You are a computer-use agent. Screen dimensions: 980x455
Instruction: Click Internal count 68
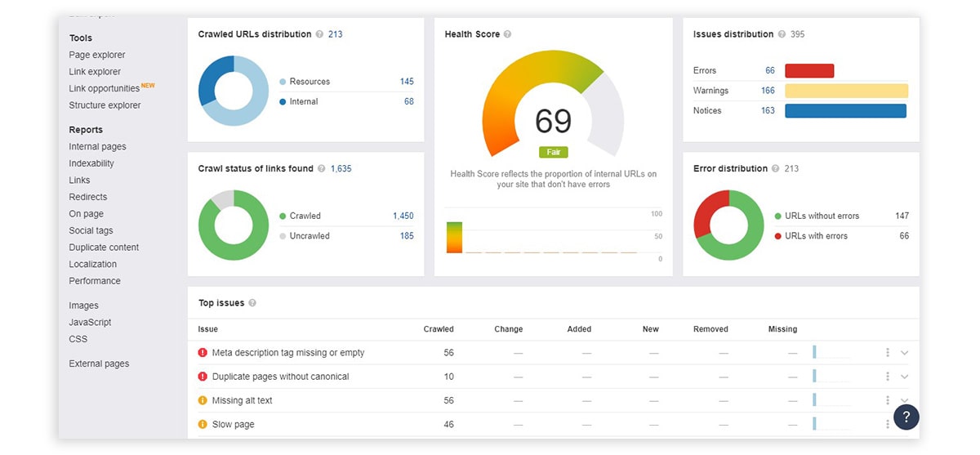pyautogui.click(x=409, y=101)
